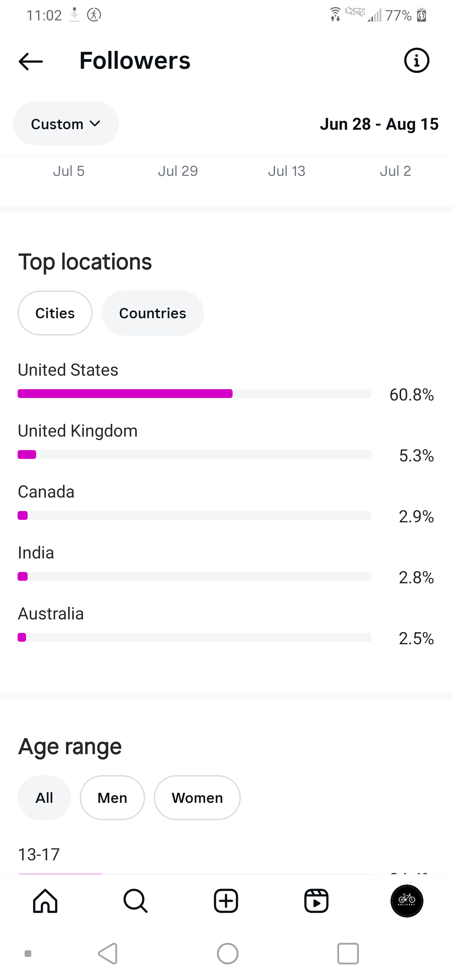Tap the Jun 28 - Aug 15 date range
The image size is (452, 980).
pos(379,124)
